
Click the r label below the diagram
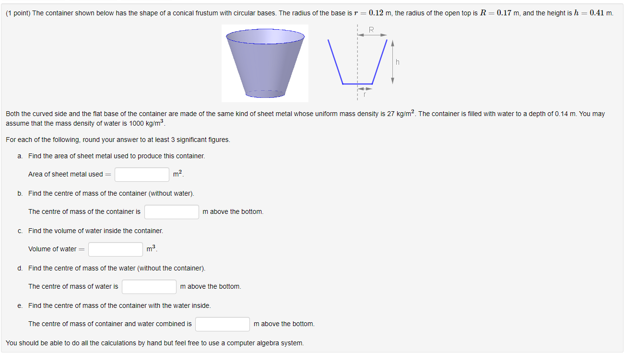(x=365, y=94)
